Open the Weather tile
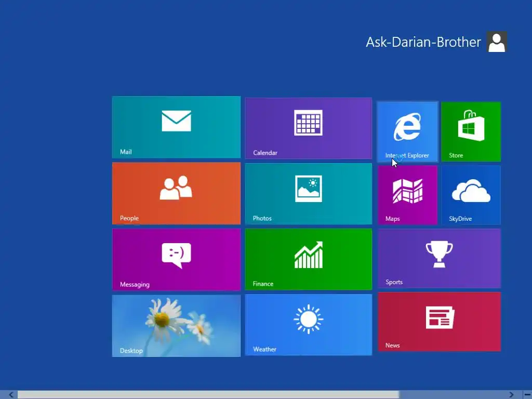The height and width of the screenshot is (399, 532). pos(309,325)
